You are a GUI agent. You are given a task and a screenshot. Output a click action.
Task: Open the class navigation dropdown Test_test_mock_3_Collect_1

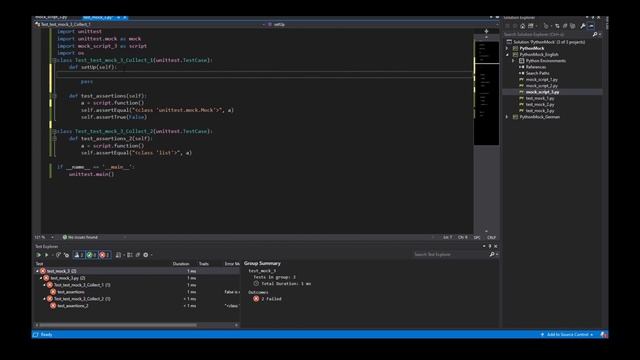click(149, 24)
